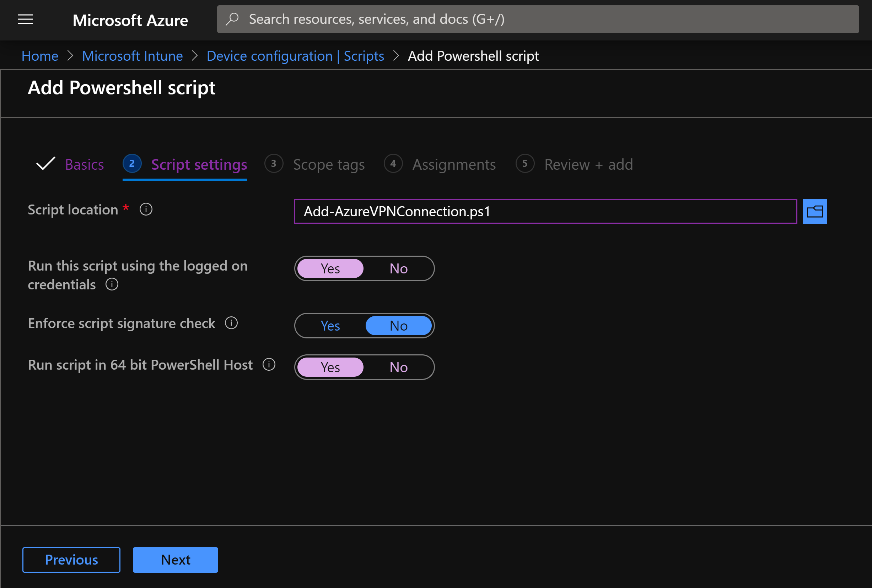Navigate to Device configuration | Scripts breadcrumb

click(x=295, y=56)
